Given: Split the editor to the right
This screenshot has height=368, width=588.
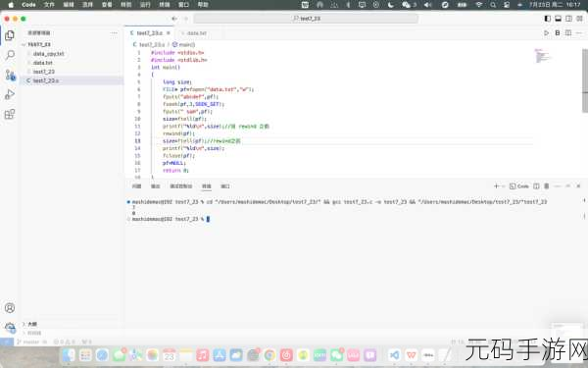Looking at the screenshot, I should (x=568, y=33).
